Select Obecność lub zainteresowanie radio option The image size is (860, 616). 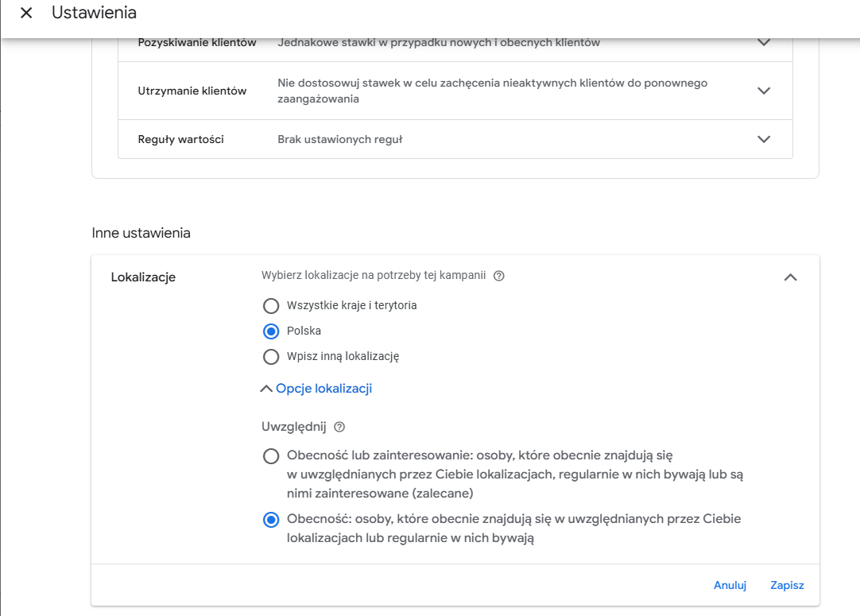click(271, 456)
